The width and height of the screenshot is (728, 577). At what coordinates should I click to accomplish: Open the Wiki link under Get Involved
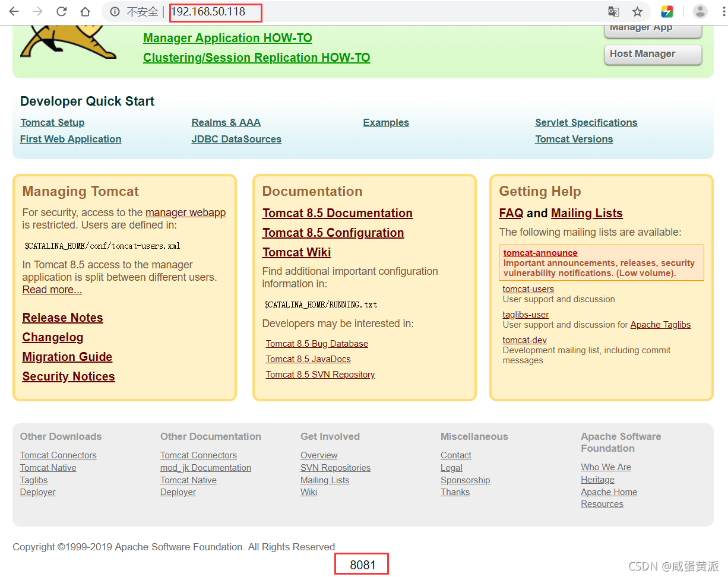click(x=309, y=492)
